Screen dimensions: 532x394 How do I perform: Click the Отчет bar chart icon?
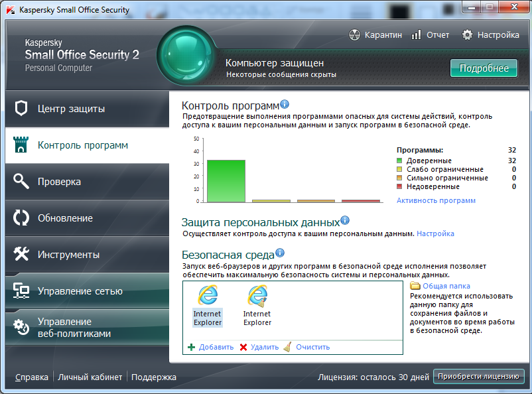tap(416, 34)
